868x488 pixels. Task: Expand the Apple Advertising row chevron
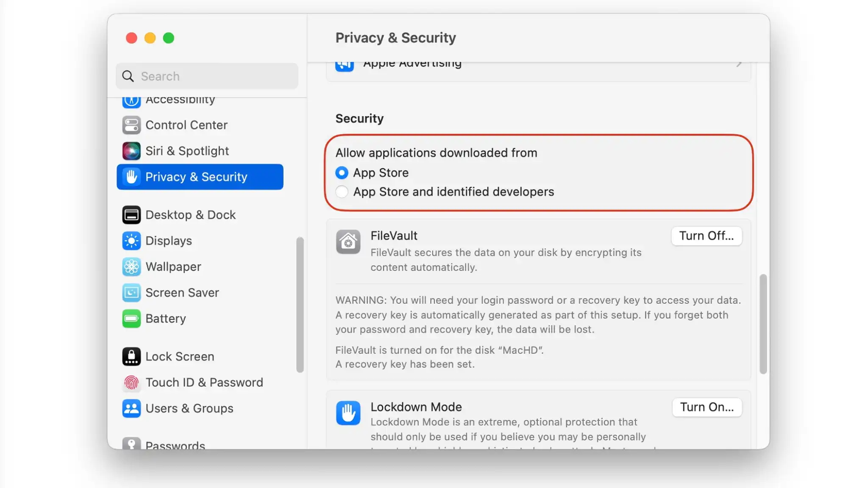tap(739, 64)
